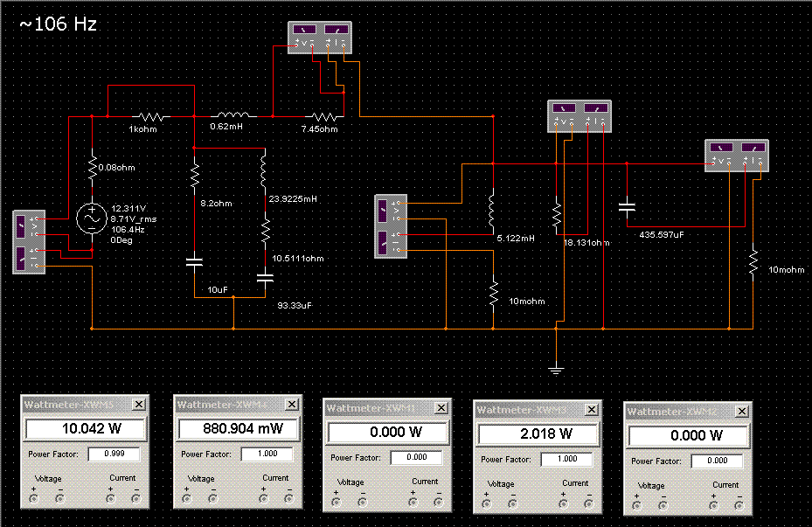Click Current minus terminal in Wattmeter-XWM3

(589, 503)
